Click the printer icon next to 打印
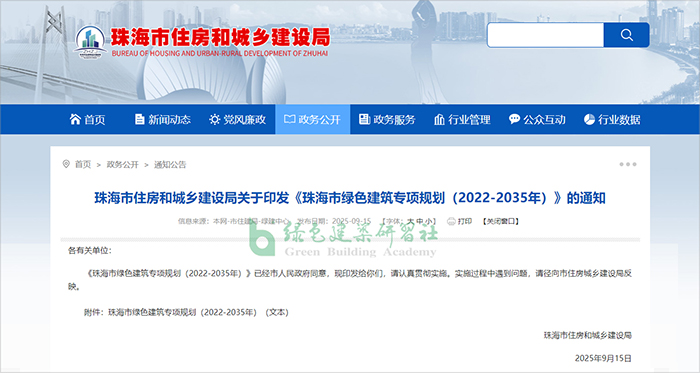Image resolution: width=700 pixels, height=373 pixels. coord(451,221)
